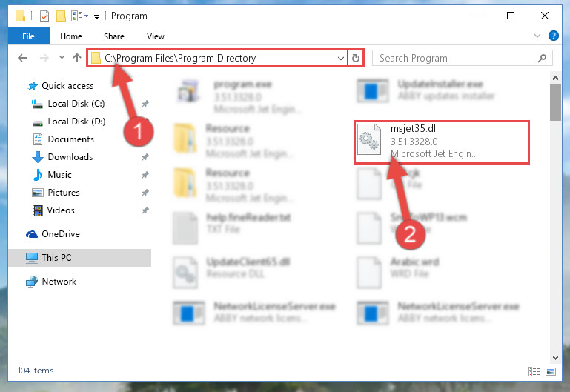Click the msjet35.dll gear file icon
Viewport: 570px width, 392px height.
pyautogui.click(x=369, y=140)
